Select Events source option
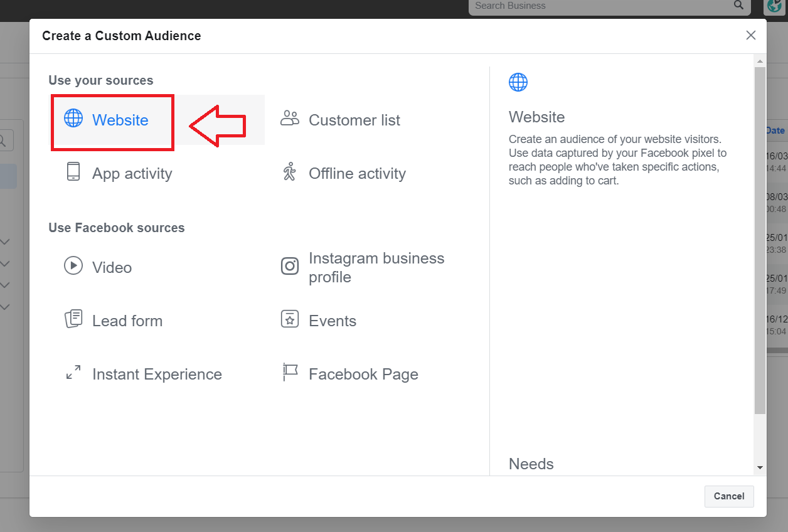 (333, 321)
